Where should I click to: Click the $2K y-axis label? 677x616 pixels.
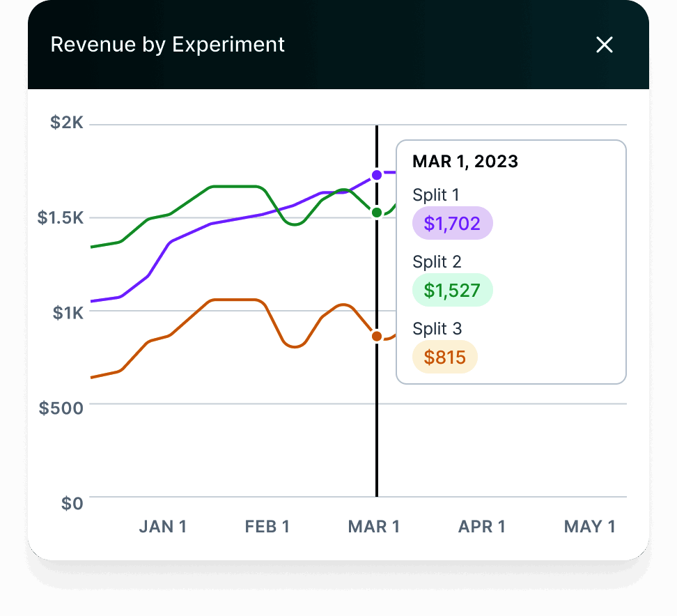click(x=67, y=123)
